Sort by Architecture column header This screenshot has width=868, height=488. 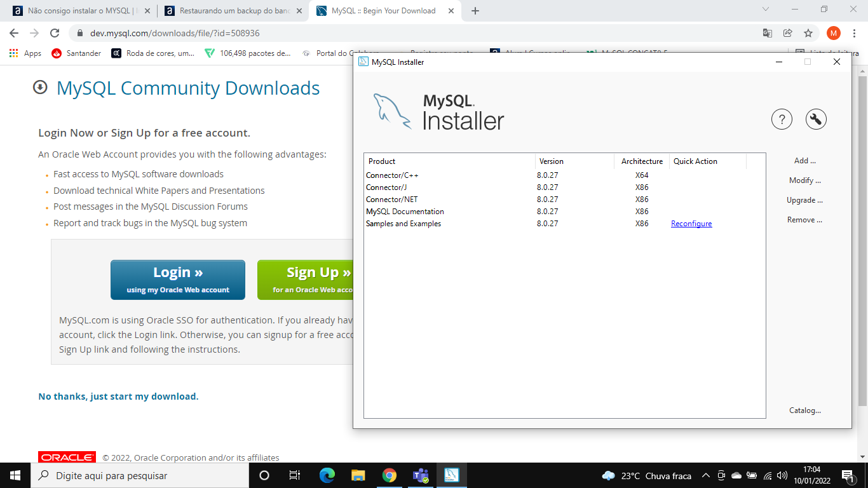[x=642, y=161]
